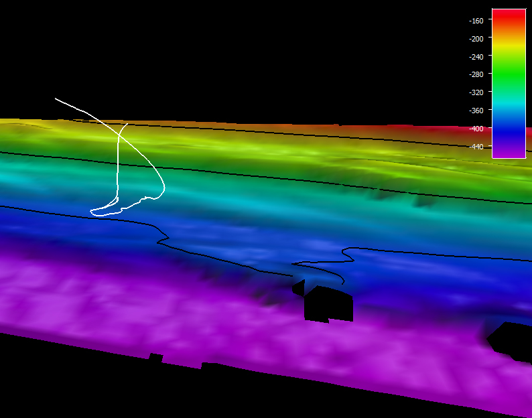Click the -360 depth label
Viewport: 532px width, 418px height.
point(476,111)
